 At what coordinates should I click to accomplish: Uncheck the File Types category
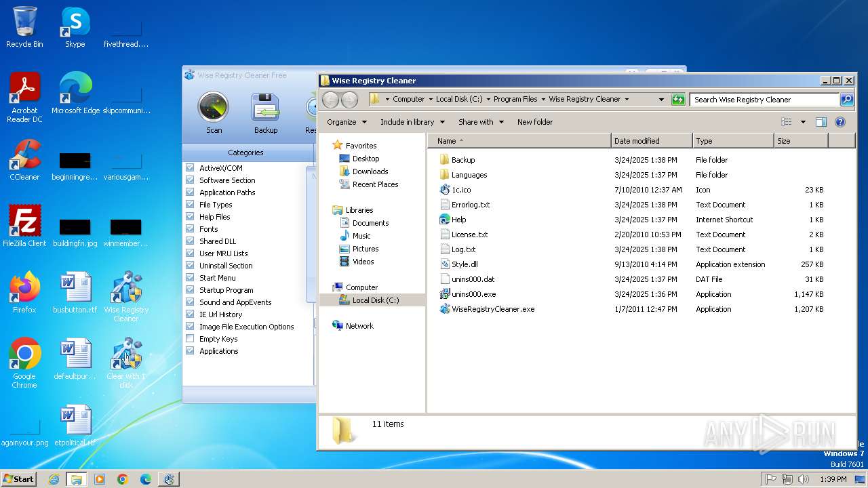pos(190,205)
